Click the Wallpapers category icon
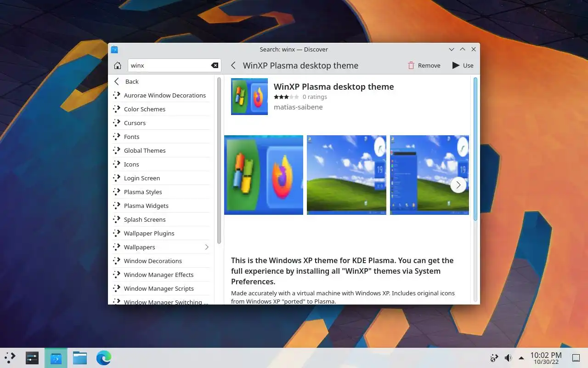This screenshot has width=588, height=368. point(117,247)
